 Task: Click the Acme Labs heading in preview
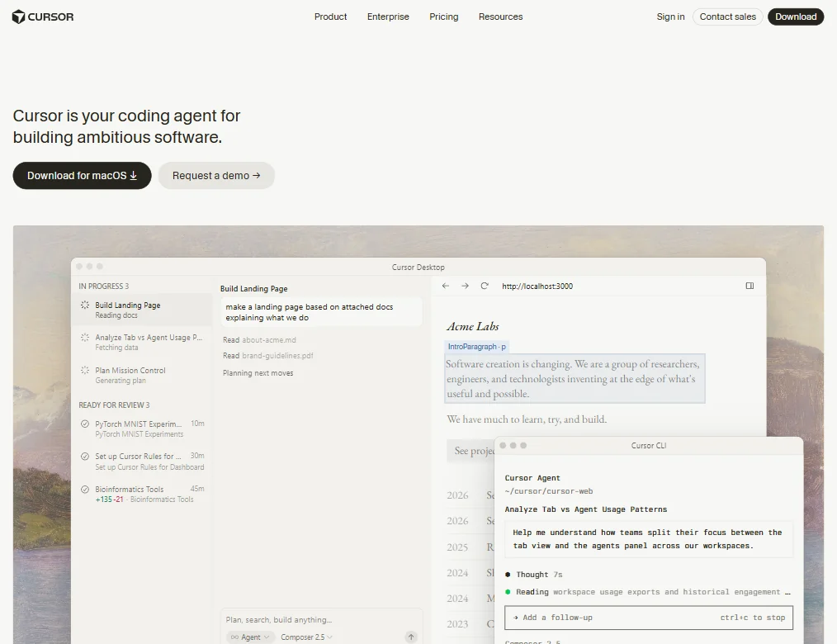473,326
